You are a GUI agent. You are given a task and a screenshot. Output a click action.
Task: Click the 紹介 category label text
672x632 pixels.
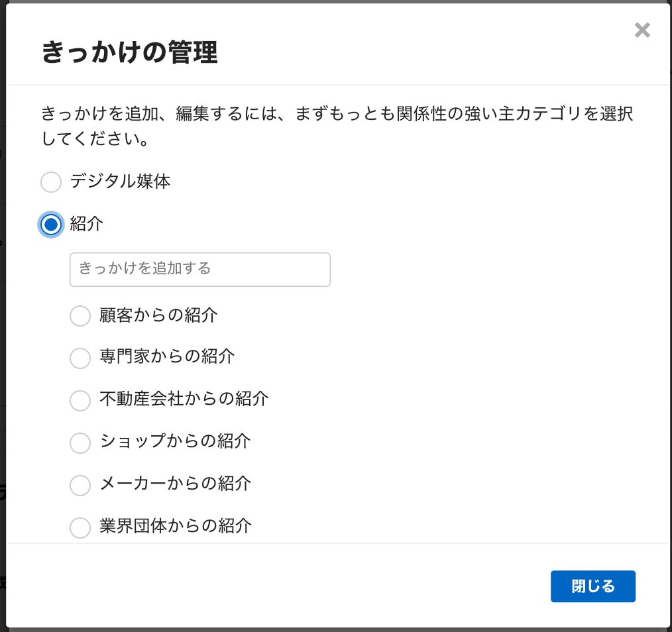(87, 224)
